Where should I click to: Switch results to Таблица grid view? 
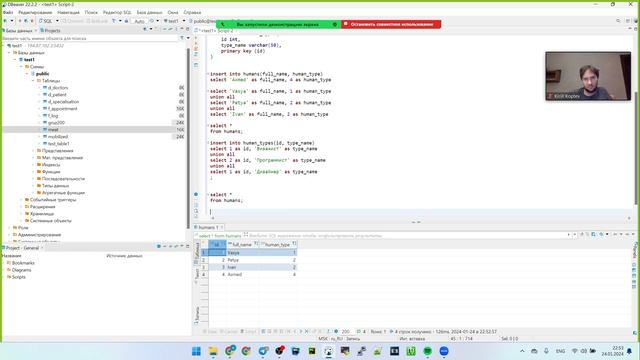(x=197, y=253)
